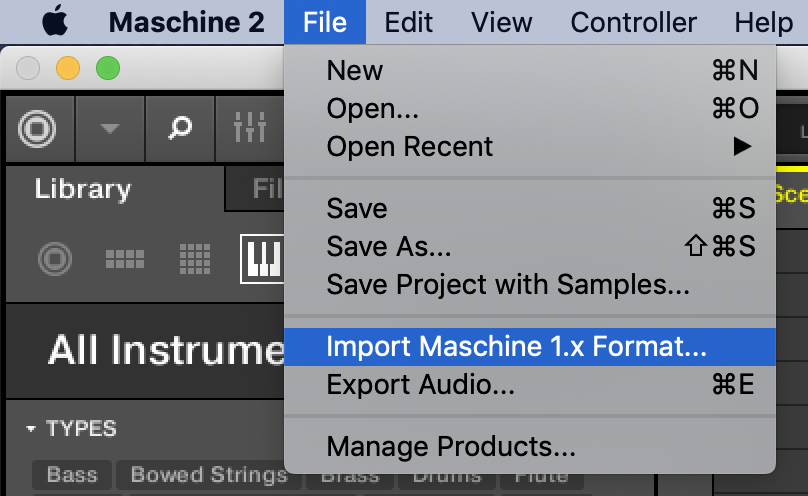Screen dimensions: 808x496
Task: Toggle the Bass type tag
Action: [72, 475]
